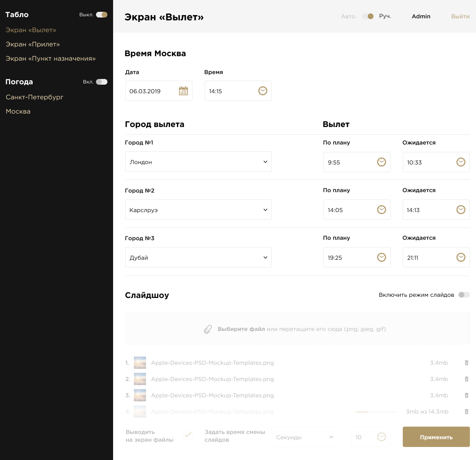Open Экран «Прилет» in sidebar
This screenshot has height=460, width=476.
click(x=33, y=44)
